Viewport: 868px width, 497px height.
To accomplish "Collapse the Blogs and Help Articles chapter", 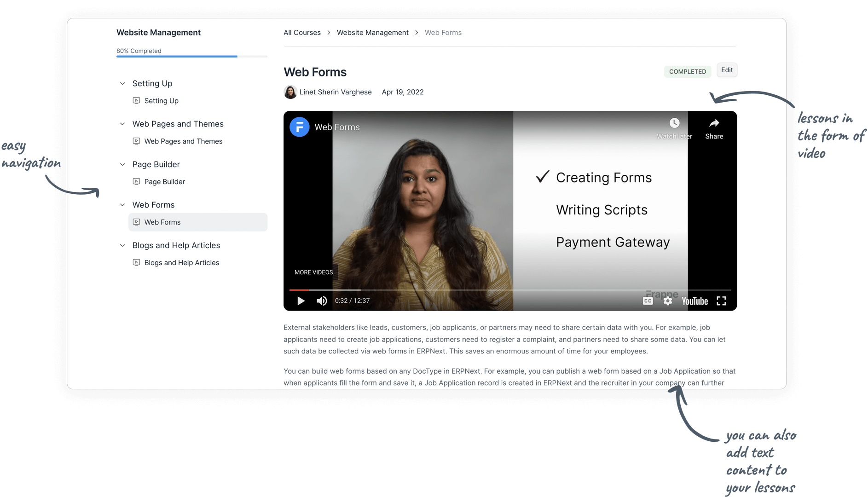I will click(x=122, y=246).
